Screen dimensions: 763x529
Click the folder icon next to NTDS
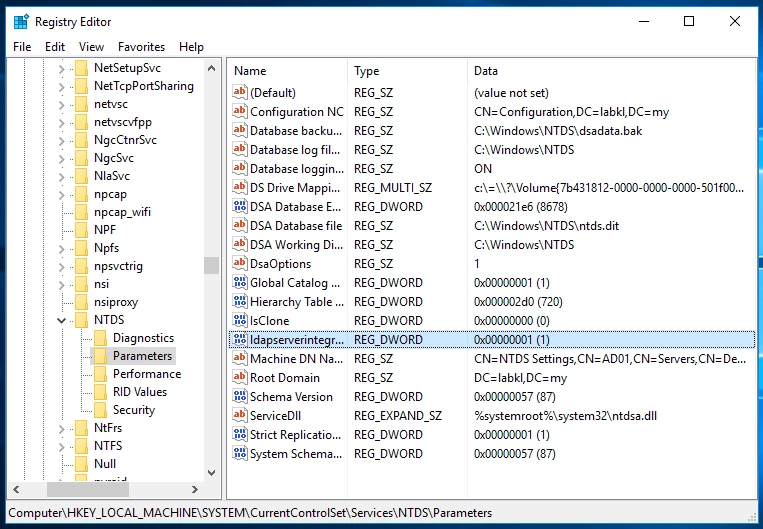(82, 320)
